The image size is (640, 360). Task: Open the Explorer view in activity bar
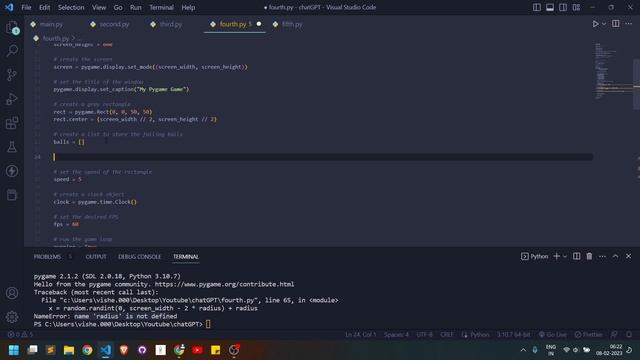pos(12,28)
